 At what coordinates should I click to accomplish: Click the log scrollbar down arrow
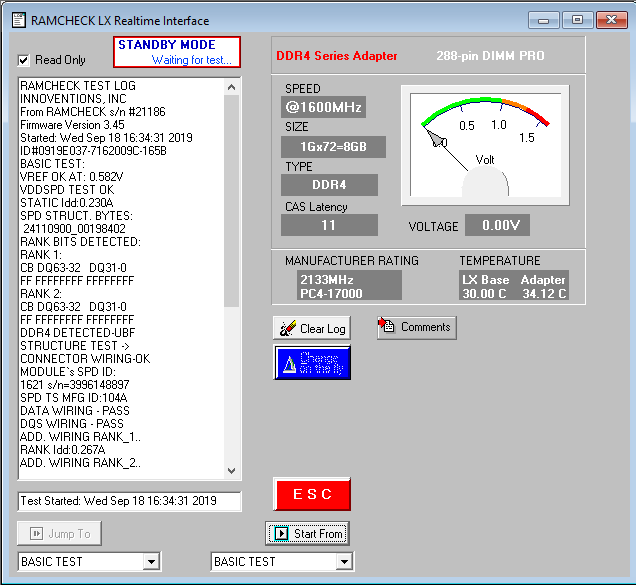click(232, 471)
